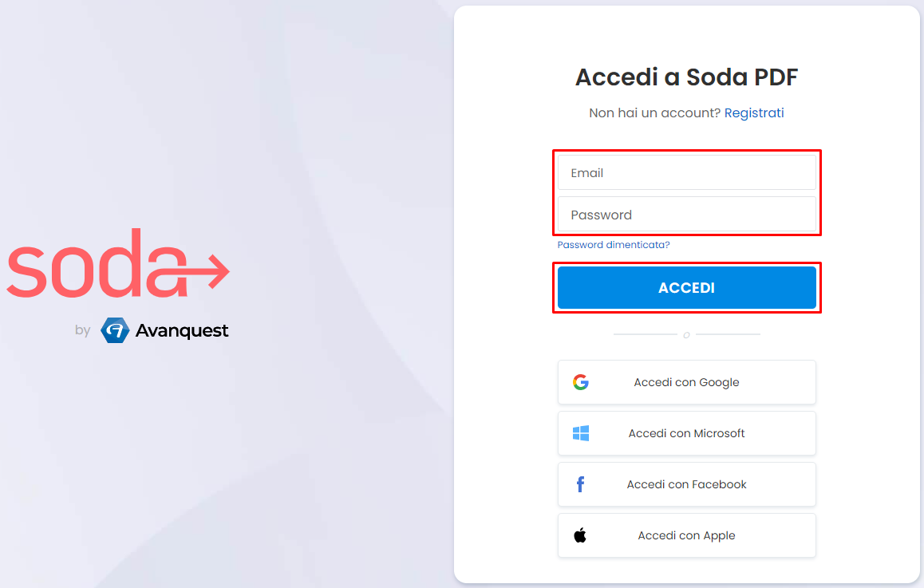Click the Google G logo icon
The height and width of the screenshot is (588, 924).
click(x=580, y=382)
